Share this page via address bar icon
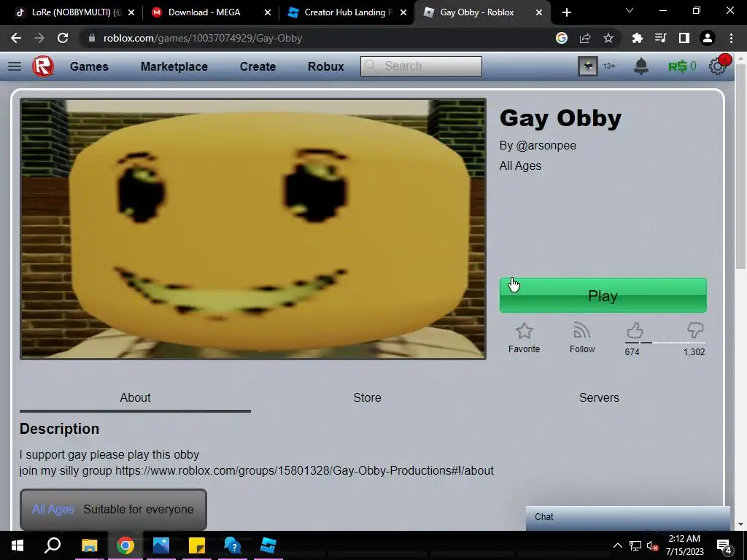 (x=585, y=38)
